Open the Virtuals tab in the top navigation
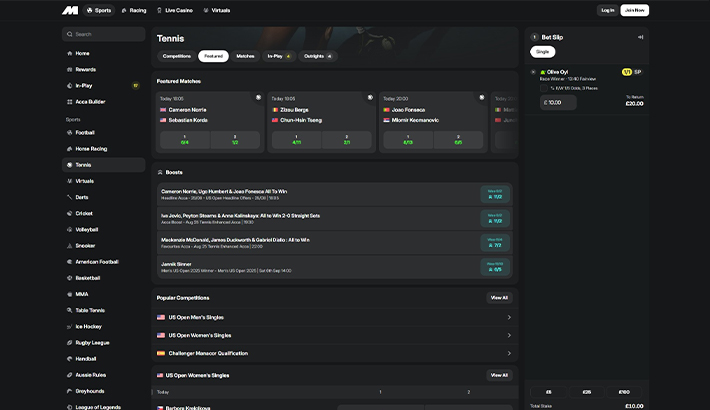Image resolution: width=710 pixels, height=410 pixels. (217, 10)
